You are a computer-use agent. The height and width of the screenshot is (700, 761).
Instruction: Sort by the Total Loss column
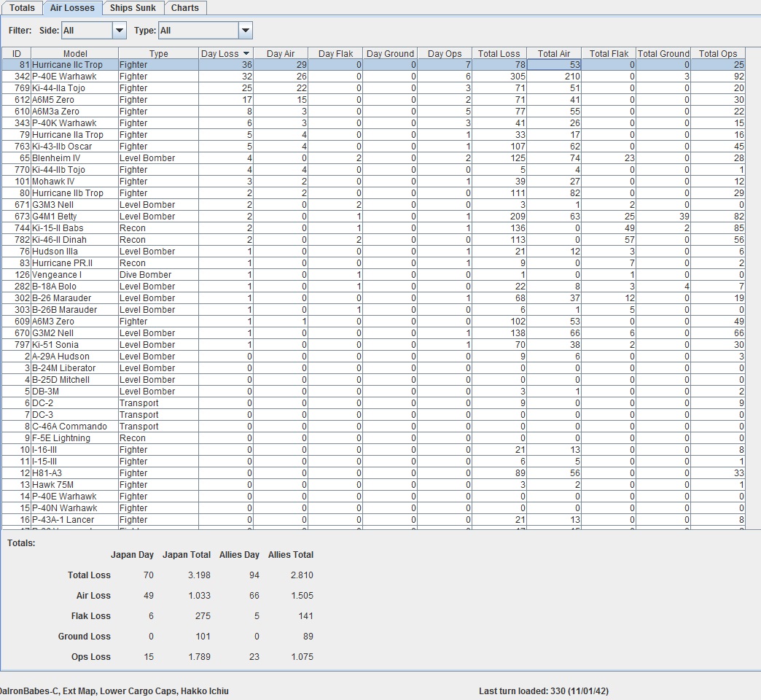pos(499,53)
